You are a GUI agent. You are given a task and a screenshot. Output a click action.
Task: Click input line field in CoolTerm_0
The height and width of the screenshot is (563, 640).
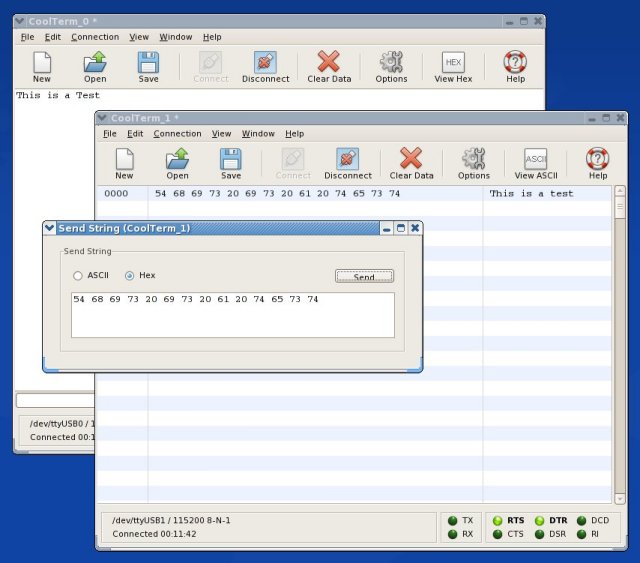coord(56,400)
